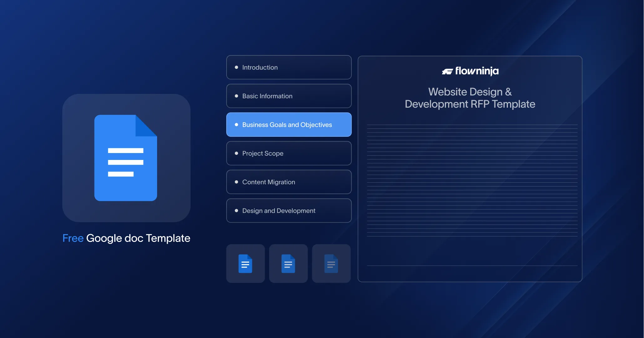Click the lined document body preview

point(472,180)
